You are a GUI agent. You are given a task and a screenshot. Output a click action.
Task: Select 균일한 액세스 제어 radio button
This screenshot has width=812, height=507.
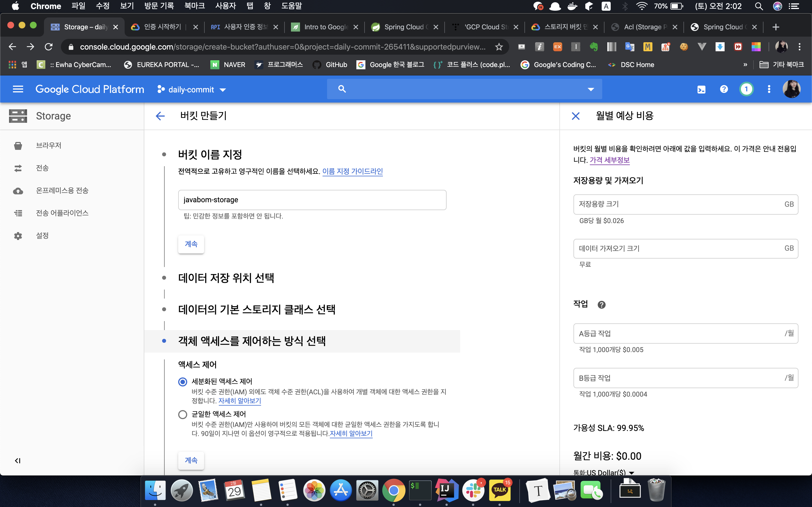pyautogui.click(x=182, y=414)
